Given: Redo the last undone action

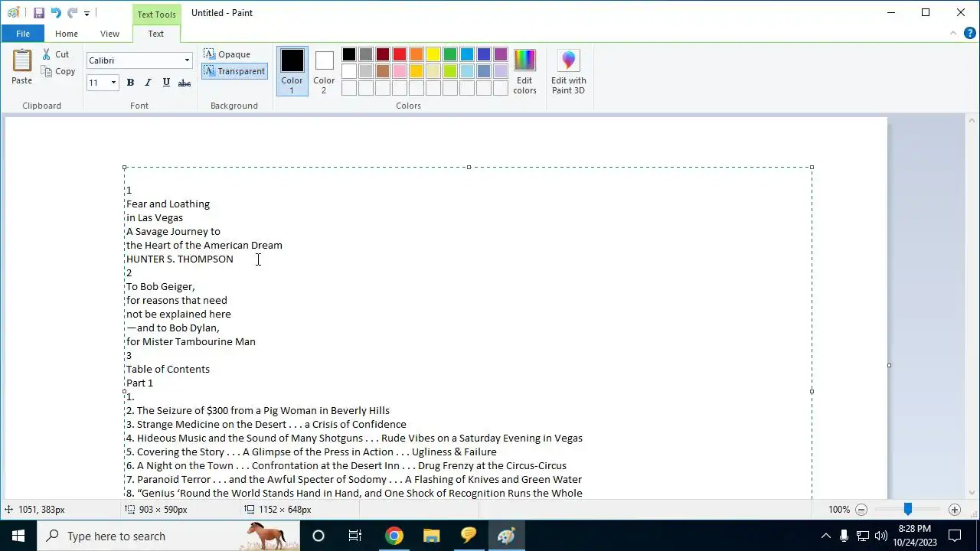Looking at the screenshot, I should [x=72, y=13].
